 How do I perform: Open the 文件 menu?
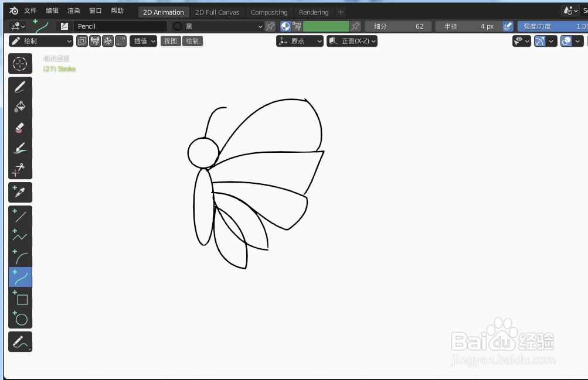pyautogui.click(x=30, y=11)
